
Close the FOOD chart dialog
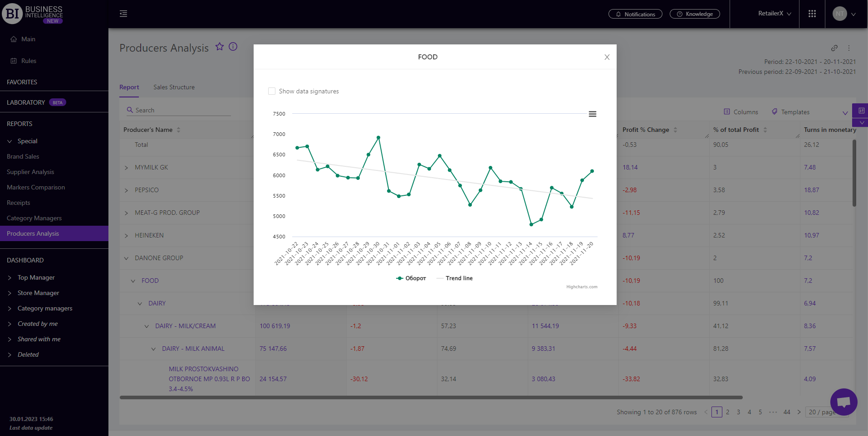click(x=607, y=57)
